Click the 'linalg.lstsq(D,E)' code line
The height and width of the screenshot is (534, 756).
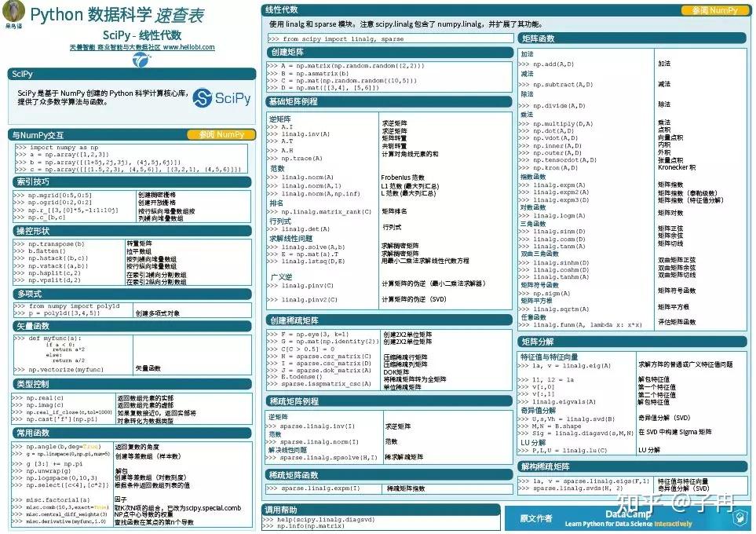(x=306, y=262)
